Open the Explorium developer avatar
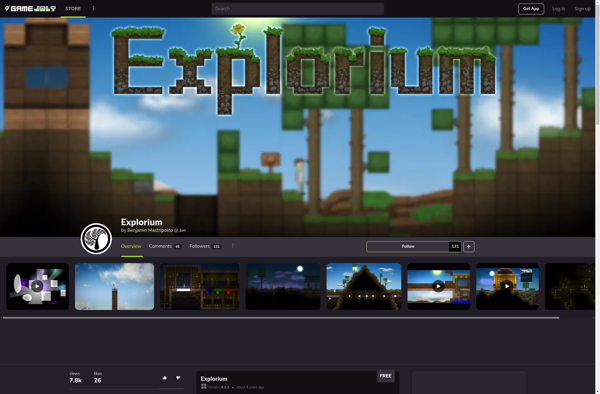The image size is (600, 394). point(96,239)
